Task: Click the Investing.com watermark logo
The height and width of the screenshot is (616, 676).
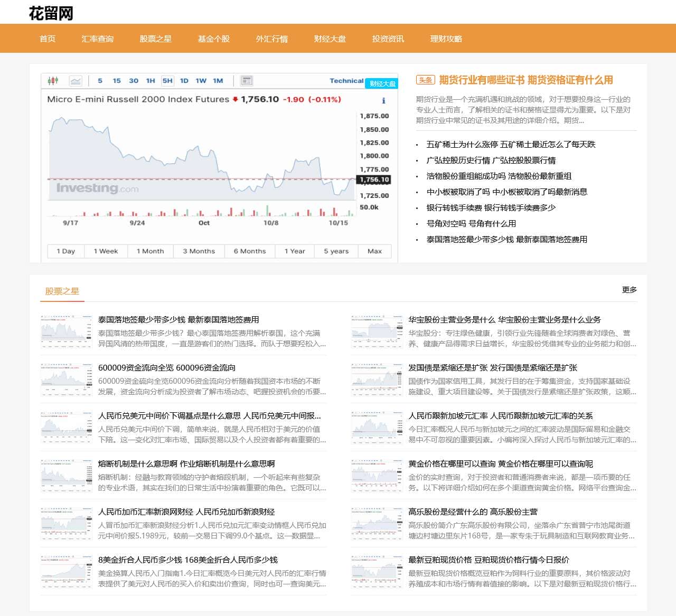Action: click(97, 188)
